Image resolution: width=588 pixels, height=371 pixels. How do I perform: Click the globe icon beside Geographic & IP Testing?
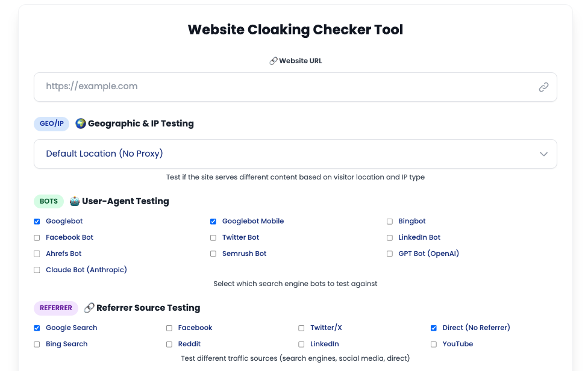[81, 123]
